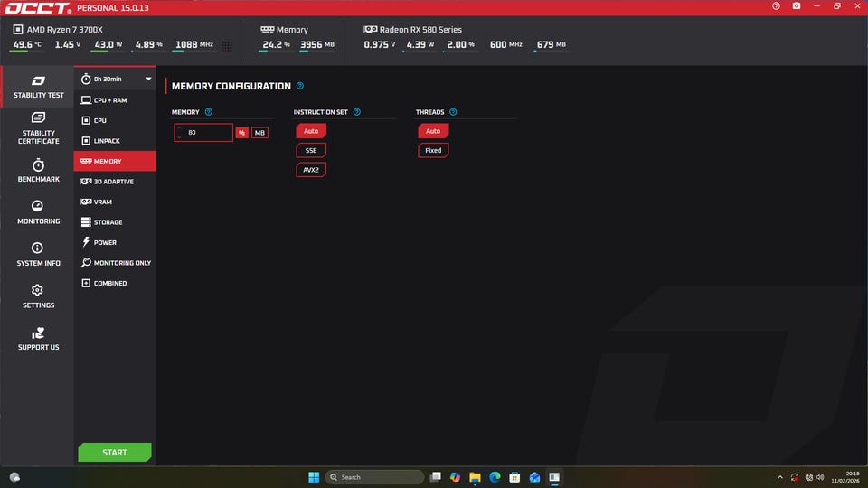Select the CPU + RAM test
This screenshot has height=488, width=868.
click(115, 100)
